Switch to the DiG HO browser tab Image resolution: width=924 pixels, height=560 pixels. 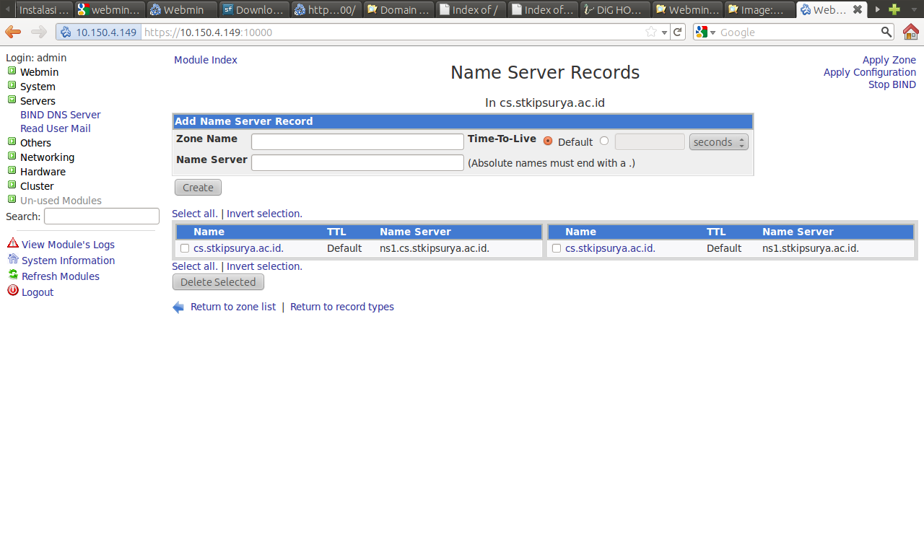pyautogui.click(x=615, y=9)
